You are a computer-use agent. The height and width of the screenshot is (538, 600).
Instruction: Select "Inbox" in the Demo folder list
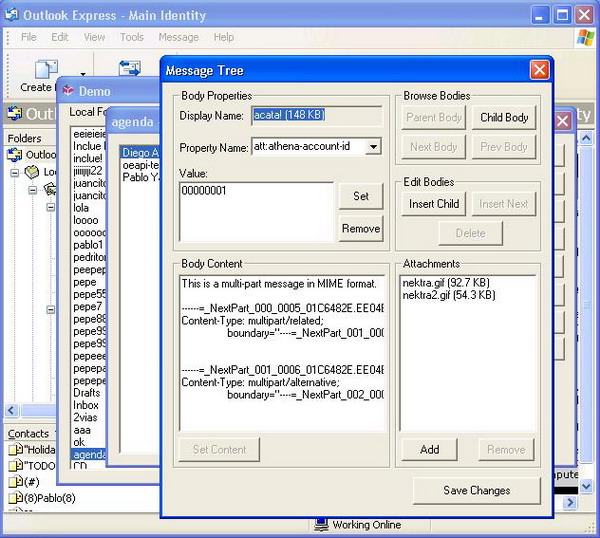[86, 405]
